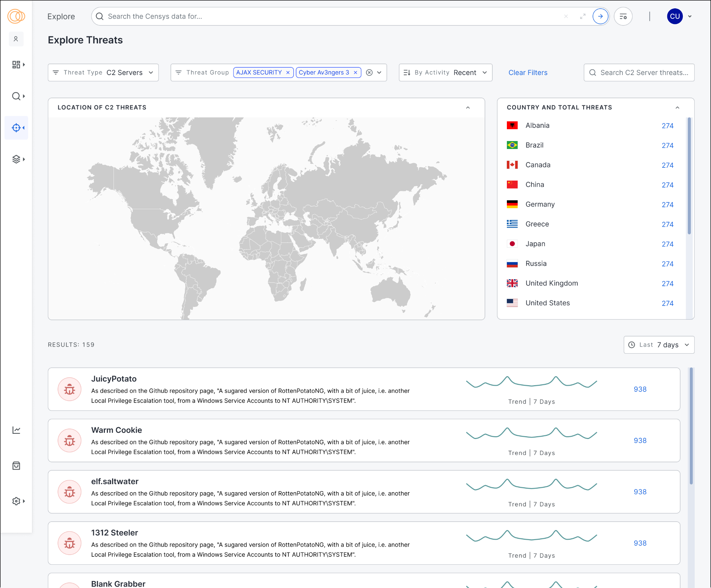This screenshot has width=711, height=588.
Task: Open the Blank Grabber threat title
Action: click(118, 584)
